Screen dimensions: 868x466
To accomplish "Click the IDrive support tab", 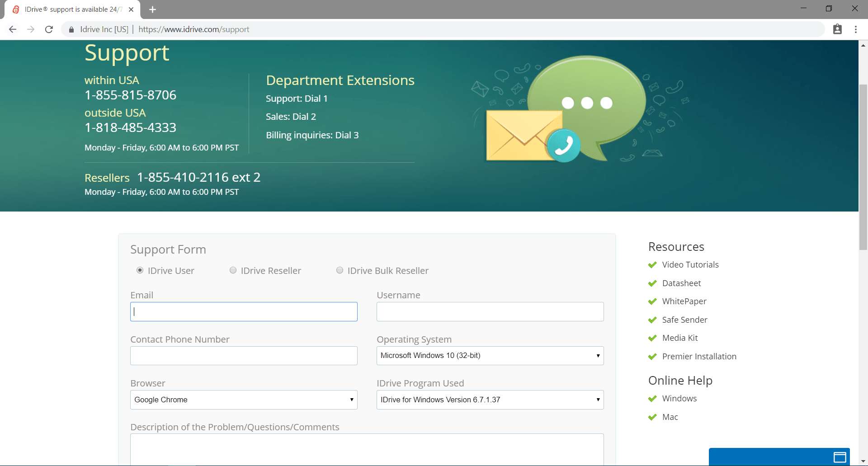I will [72, 9].
